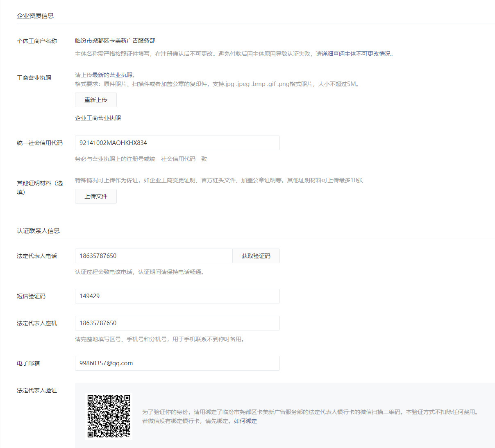The height and width of the screenshot is (448, 495).
Task: Click the 特殊情况可上传作为佐证 description text
Action: coord(219,180)
